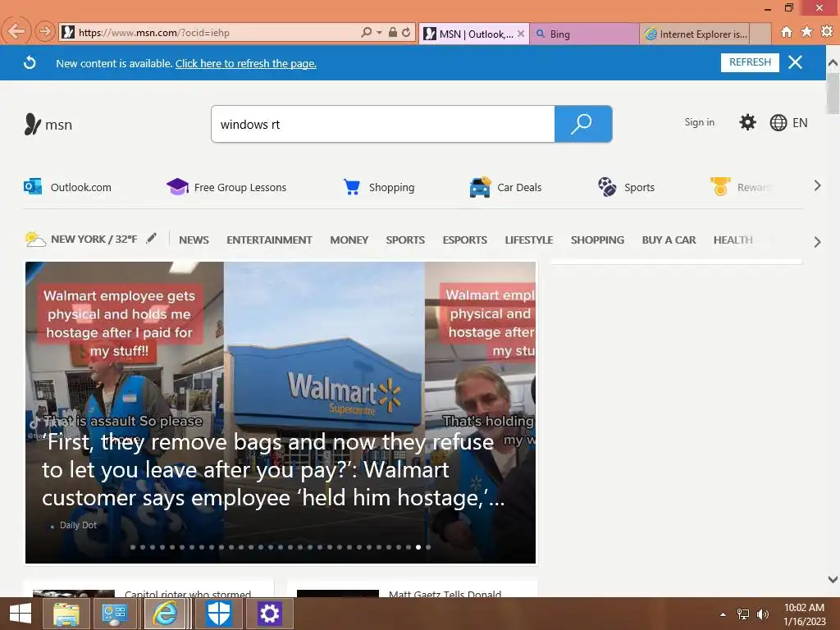Expand more categories with nav right chevron

pos(817,242)
